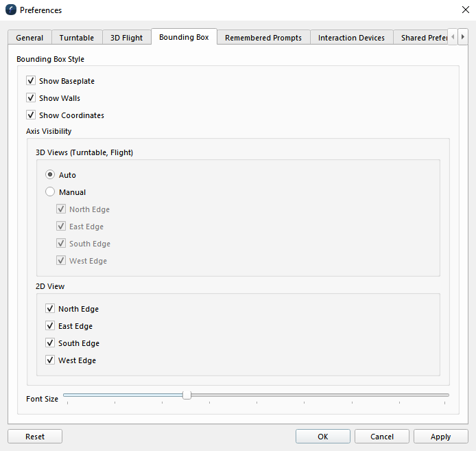Go to the 3D Flight tab
The image size is (476, 451).
click(x=127, y=38)
